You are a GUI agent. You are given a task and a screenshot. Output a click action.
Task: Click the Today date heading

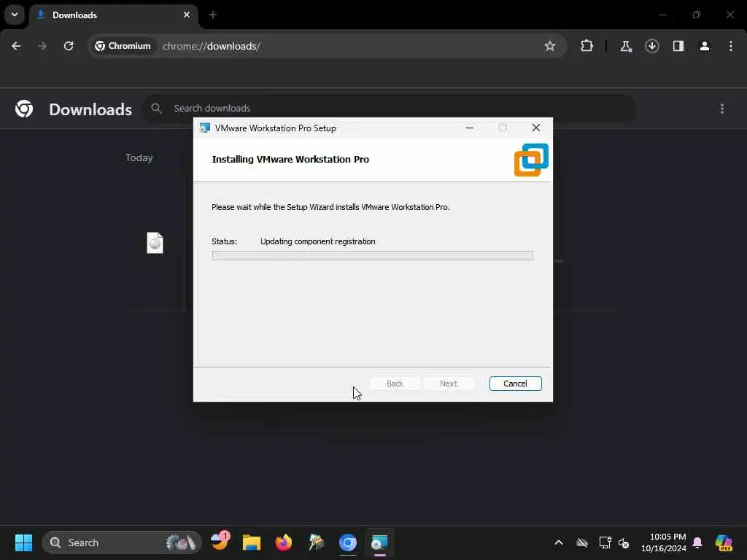click(139, 157)
